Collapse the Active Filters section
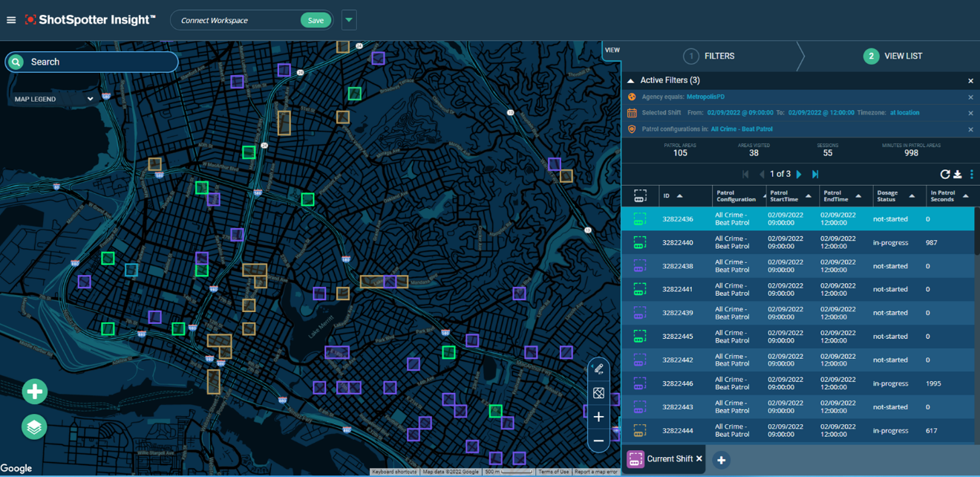980x477 pixels. click(631, 80)
